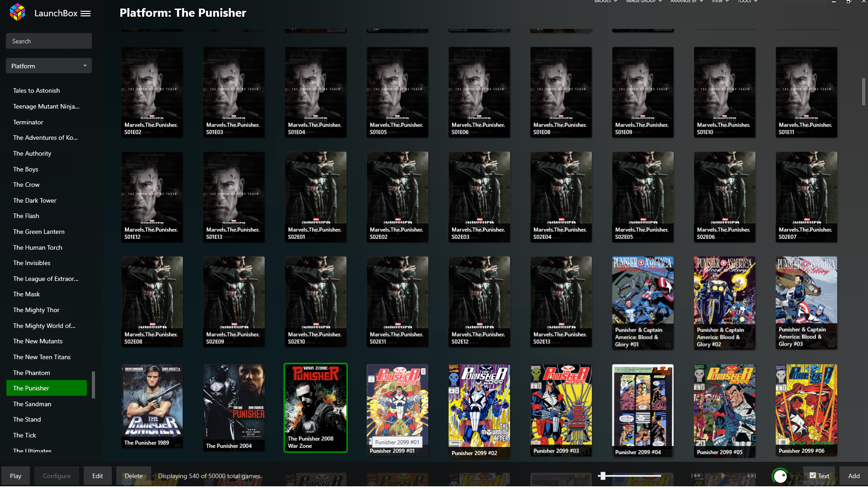Expand the Platform filter combo box
The image size is (868, 489).
click(x=49, y=66)
